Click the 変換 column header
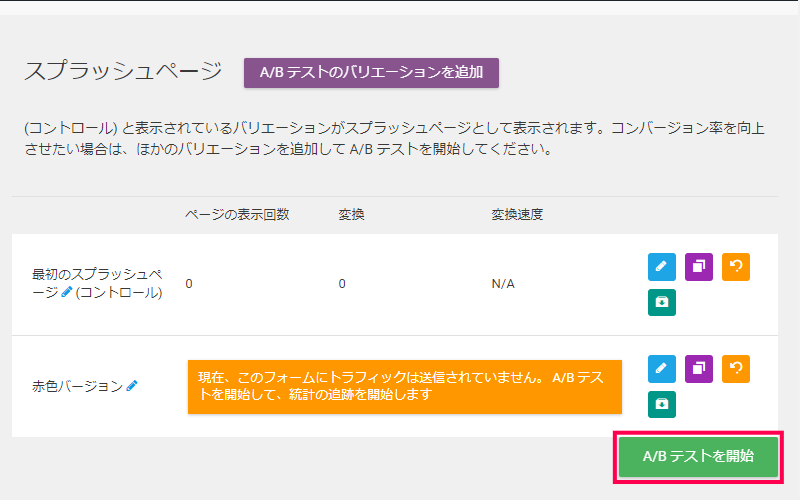The height and width of the screenshot is (500, 800). 351,215
